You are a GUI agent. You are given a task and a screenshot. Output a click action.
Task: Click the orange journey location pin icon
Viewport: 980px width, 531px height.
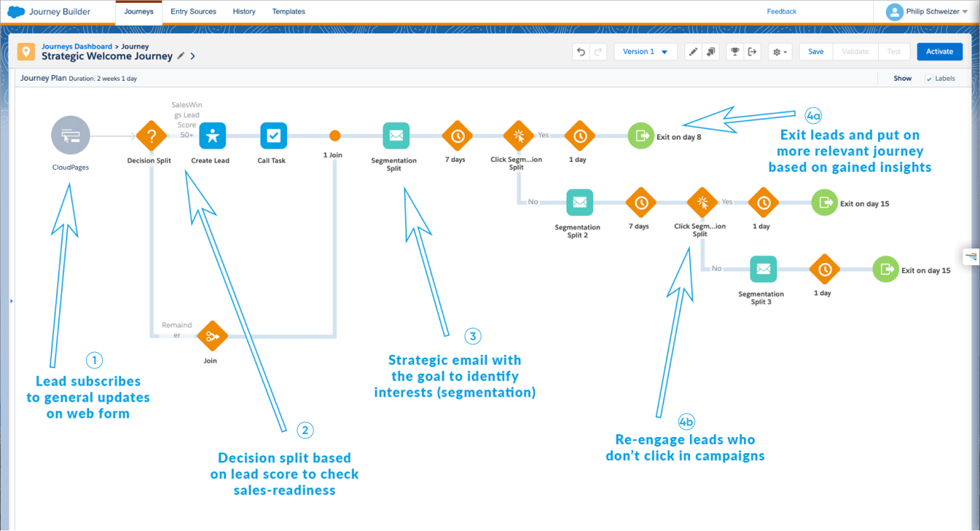coord(26,52)
